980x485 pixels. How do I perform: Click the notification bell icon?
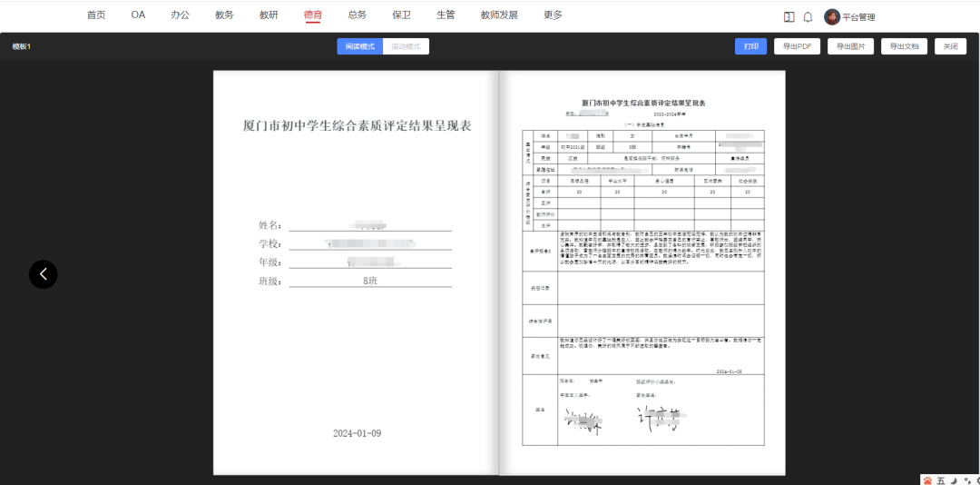(808, 17)
